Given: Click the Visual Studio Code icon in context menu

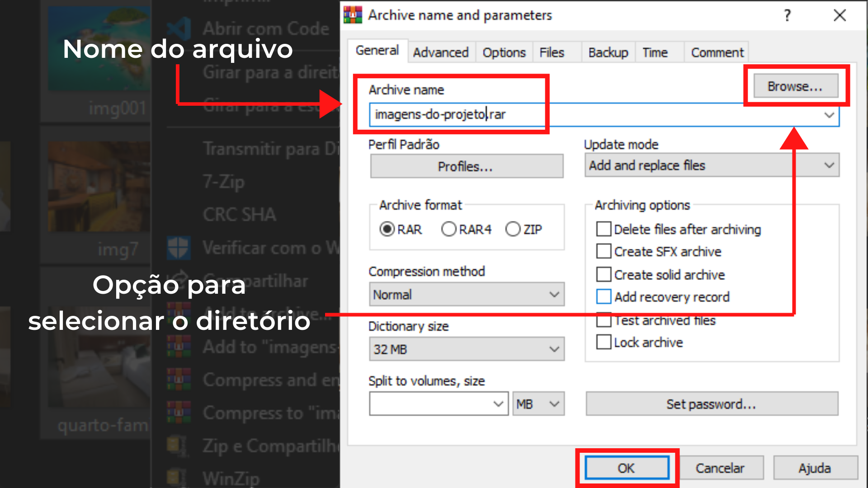Looking at the screenshot, I should 178,28.
